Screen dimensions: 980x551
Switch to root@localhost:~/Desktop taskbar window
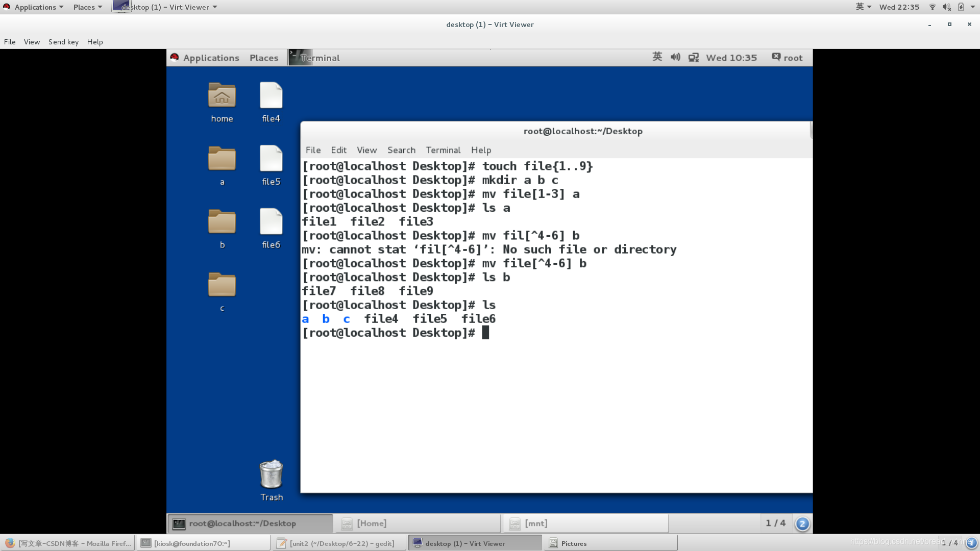[x=250, y=523]
